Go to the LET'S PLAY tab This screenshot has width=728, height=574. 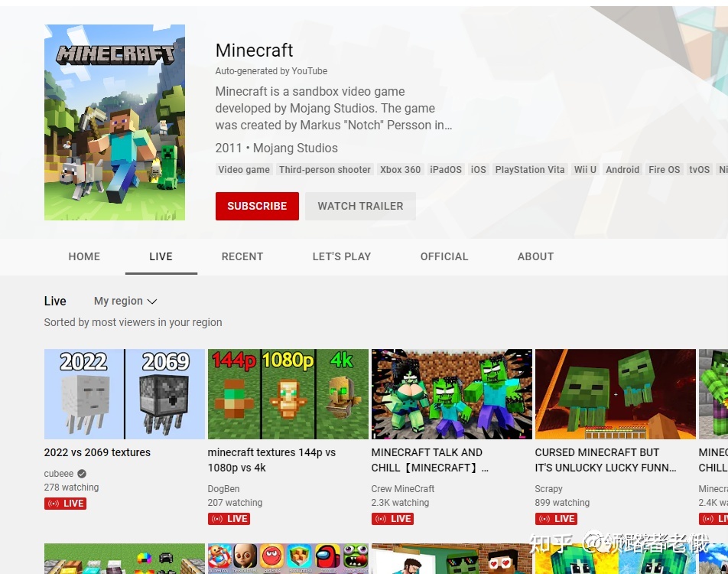coord(342,256)
